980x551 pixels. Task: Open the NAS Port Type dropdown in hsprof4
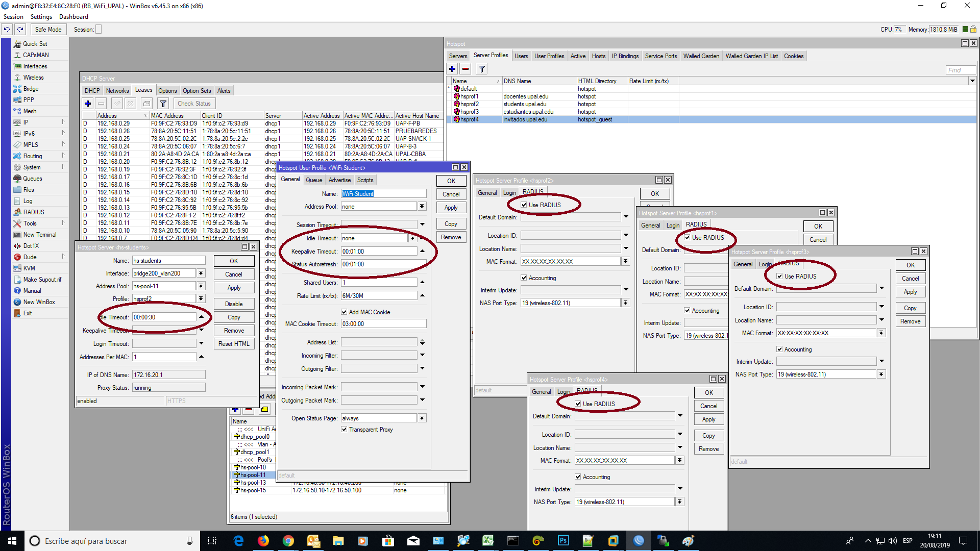tap(680, 502)
